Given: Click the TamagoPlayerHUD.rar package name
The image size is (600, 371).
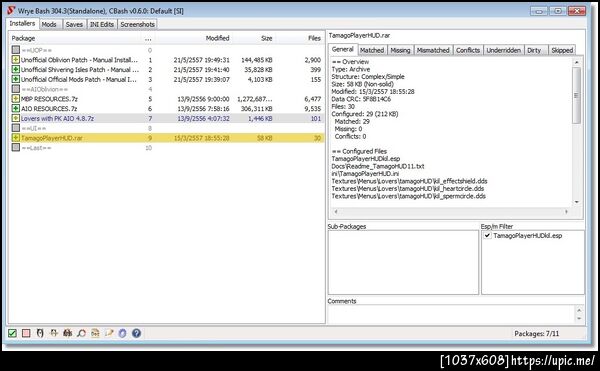Looking at the screenshot, I should (x=52, y=138).
